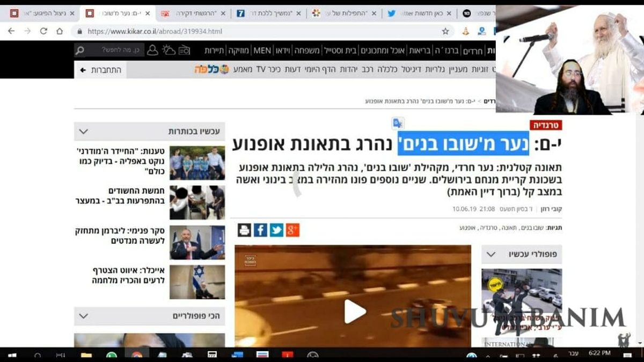
Task: Open the search on the Kikar toolbar
Action: point(79,50)
